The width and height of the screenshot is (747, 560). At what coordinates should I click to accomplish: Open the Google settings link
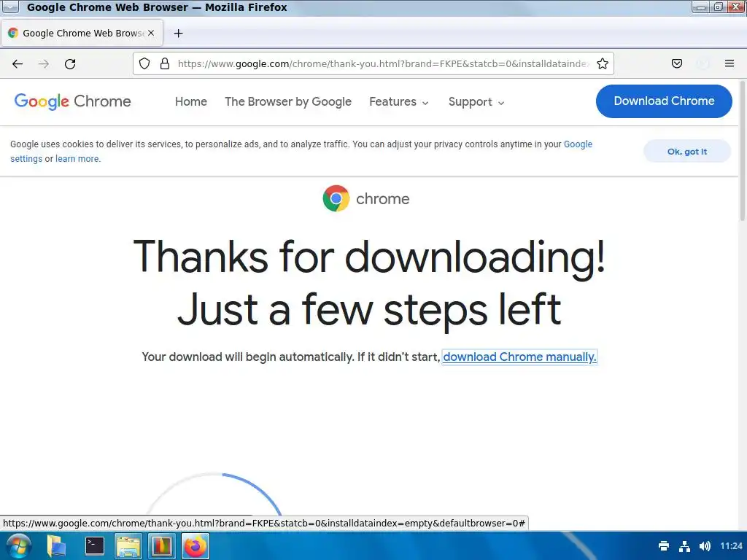click(578, 144)
